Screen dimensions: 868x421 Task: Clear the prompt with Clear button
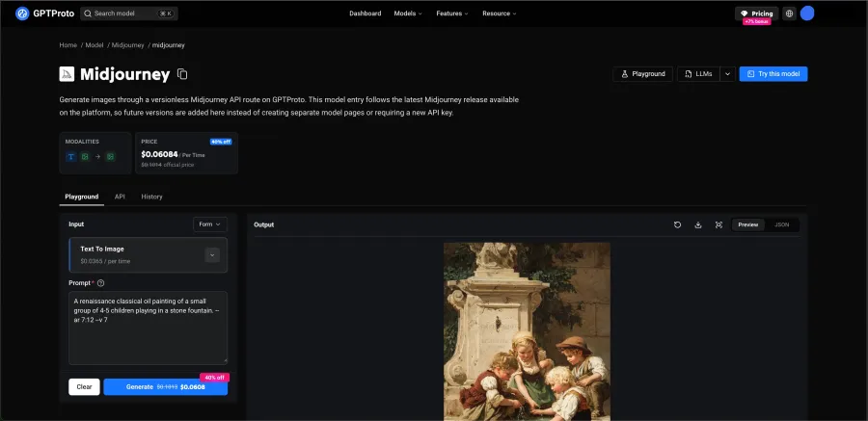coord(84,386)
